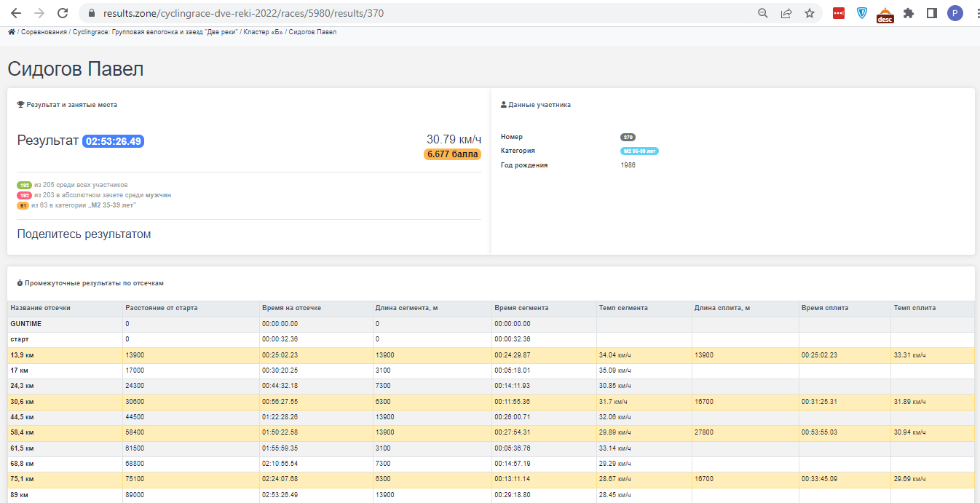The height and width of the screenshot is (503, 980).
Task: Open the magnifier zoom icon in address bar
Action: (763, 13)
